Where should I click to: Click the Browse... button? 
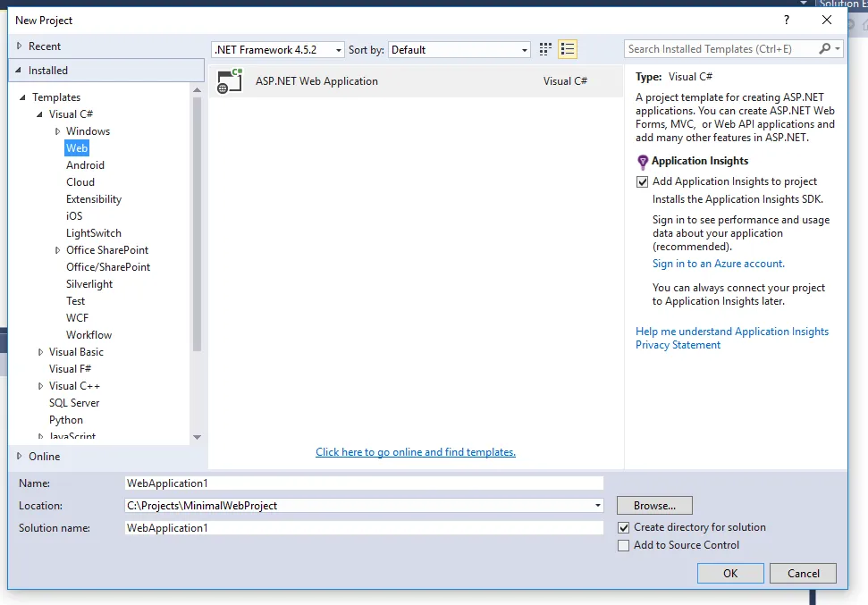click(654, 506)
